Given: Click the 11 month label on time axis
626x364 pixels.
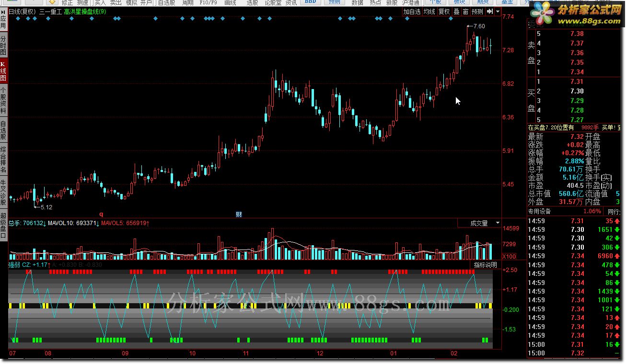Looking at the screenshot, I should click(x=246, y=353).
